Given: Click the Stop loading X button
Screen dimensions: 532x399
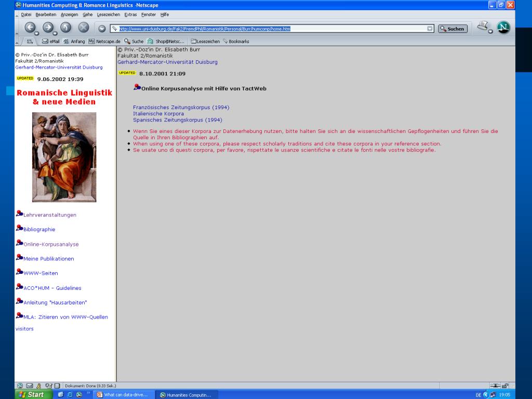Looking at the screenshot, I should [84, 28].
